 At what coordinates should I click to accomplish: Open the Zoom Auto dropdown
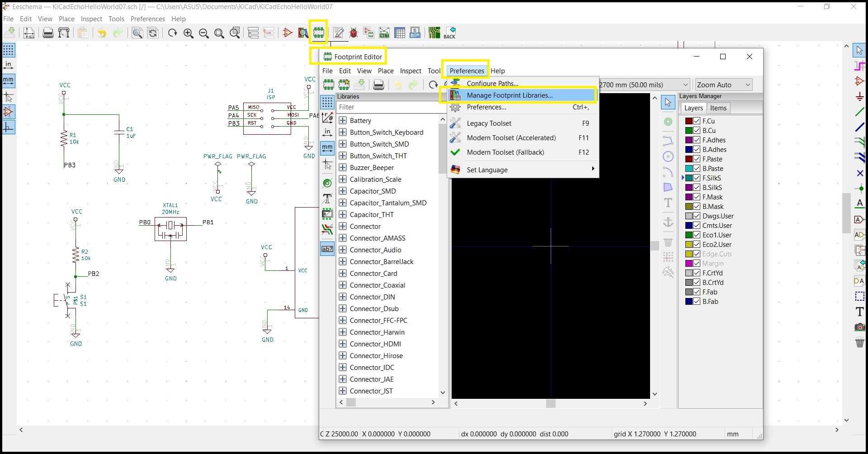click(x=723, y=85)
